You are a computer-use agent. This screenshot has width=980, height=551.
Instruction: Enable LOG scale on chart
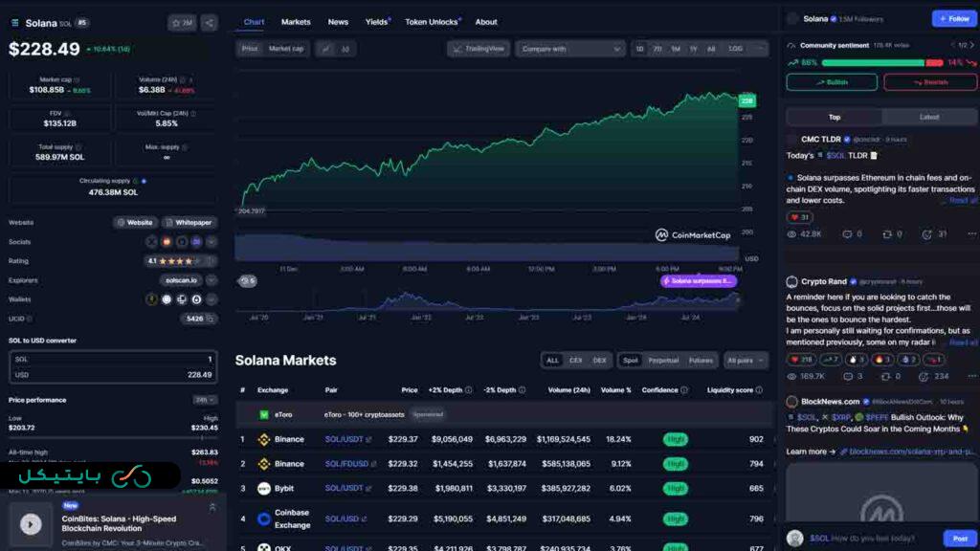[x=735, y=49]
